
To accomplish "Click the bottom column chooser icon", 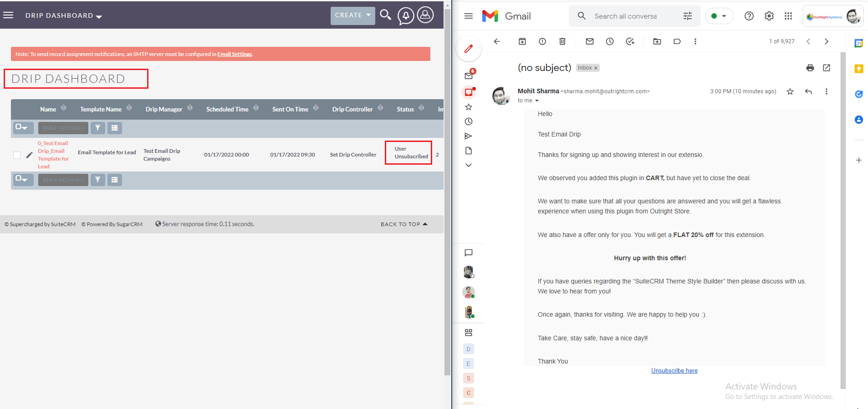I will (x=115, y=180).
